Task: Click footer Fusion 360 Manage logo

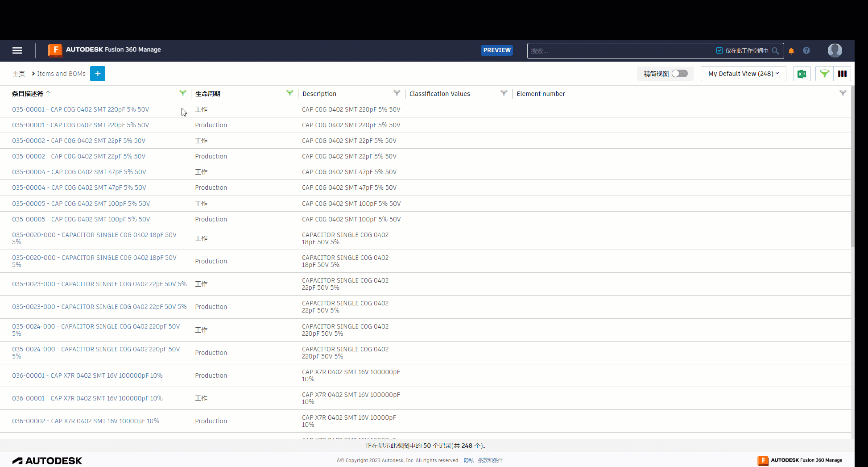Action: pos(800,460)
